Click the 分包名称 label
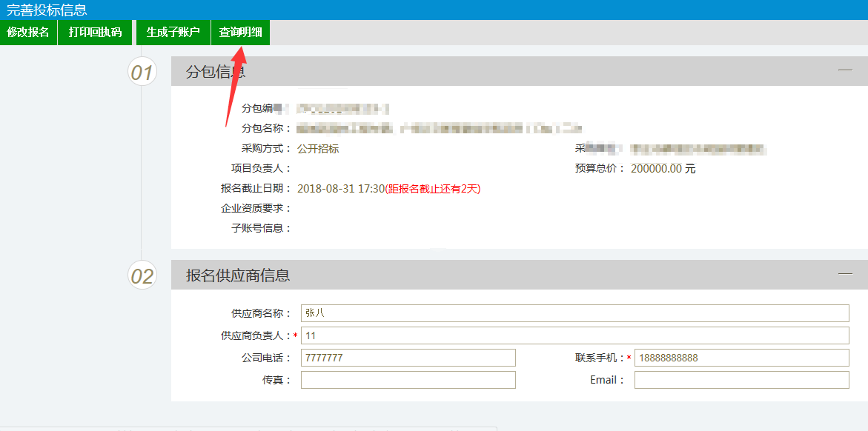 pos(267,128)
